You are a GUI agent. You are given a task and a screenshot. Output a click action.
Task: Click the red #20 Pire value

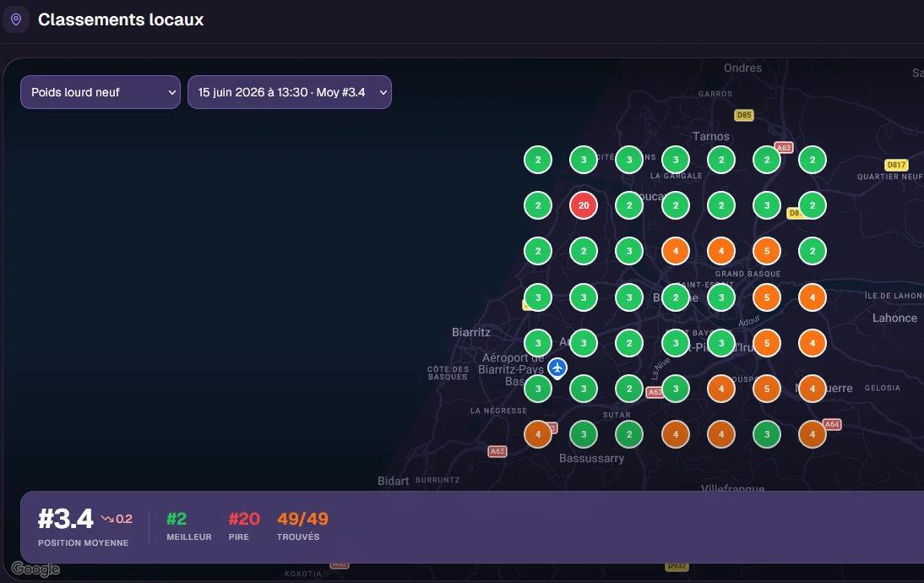pos(244,519)
